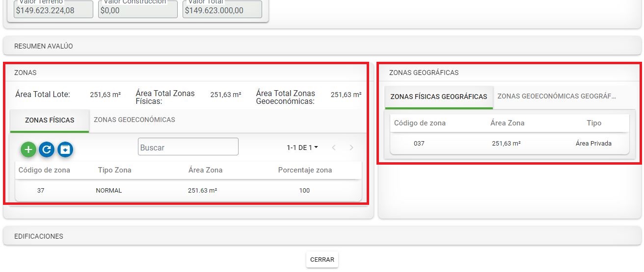The width and height of the screenshot is (644, 272).
Task: Select the Zonas Físicas tab
Action: click(x=50, y=120)
